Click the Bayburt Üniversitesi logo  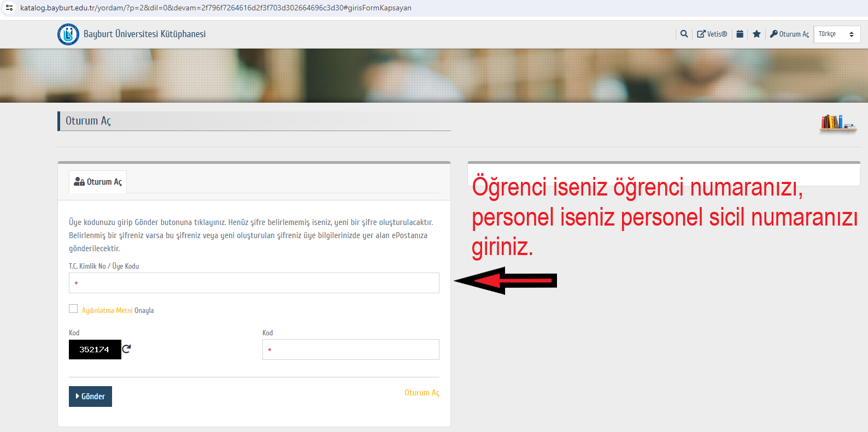pos(68,34)
